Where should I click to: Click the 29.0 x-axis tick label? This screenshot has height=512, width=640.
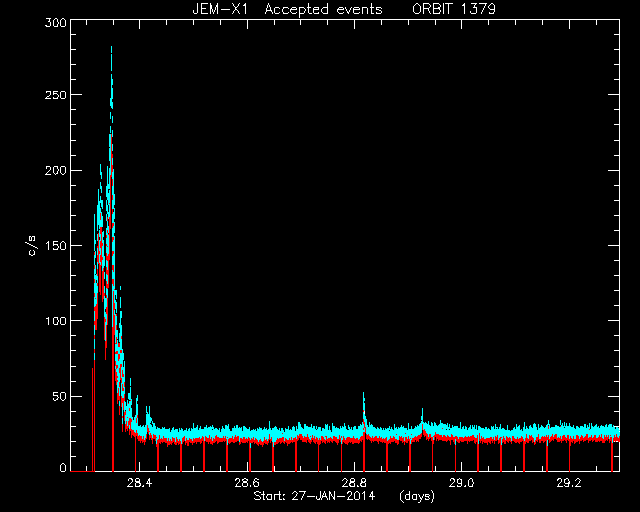461,483
